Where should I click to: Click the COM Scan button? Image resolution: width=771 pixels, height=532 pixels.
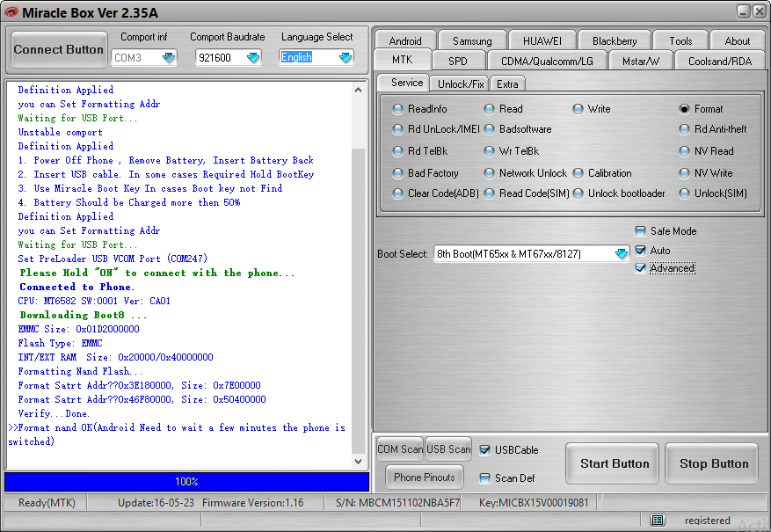(x=400, y=449)
